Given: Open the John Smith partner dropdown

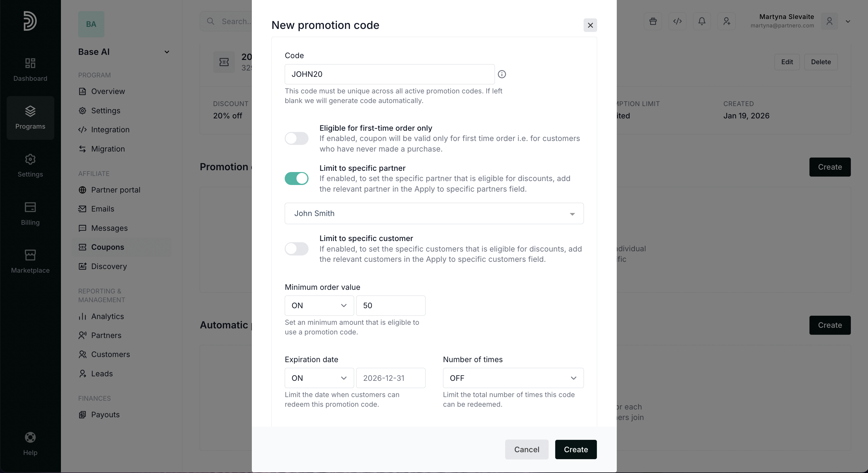Looking at the screenshot, I should point(434,213).
